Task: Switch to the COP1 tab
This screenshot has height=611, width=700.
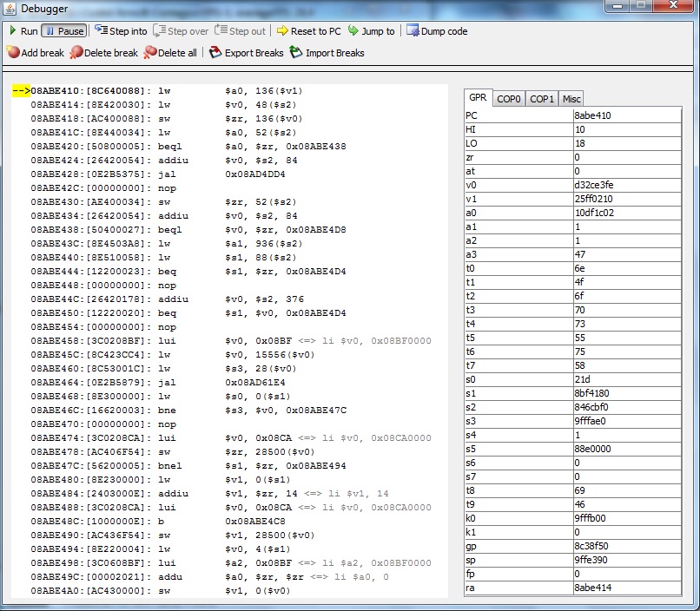Action: coord(542,99)
